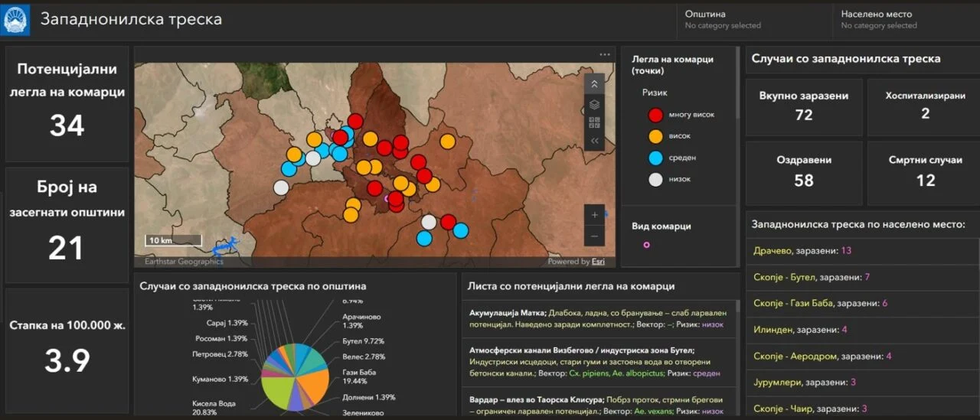Zoom out of the map with minus
The height and width of the screenshot is (420, 980).
(595, 236)
